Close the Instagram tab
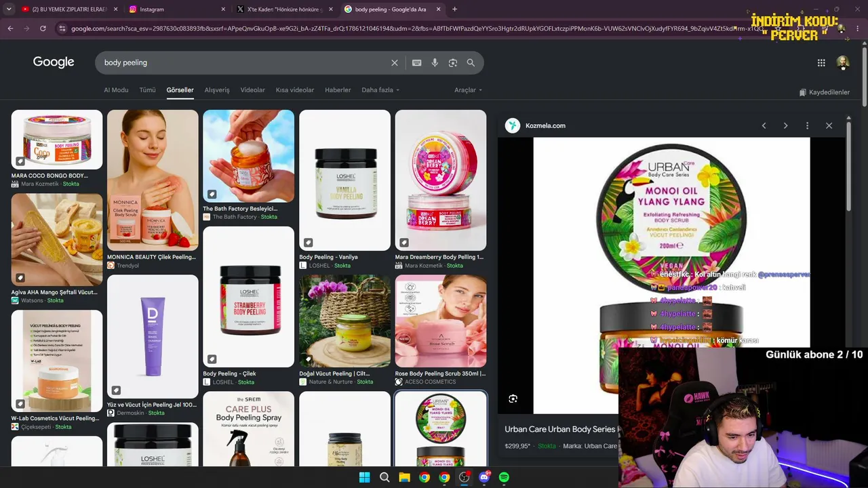The image size is (868, 488). pos(223,9)
